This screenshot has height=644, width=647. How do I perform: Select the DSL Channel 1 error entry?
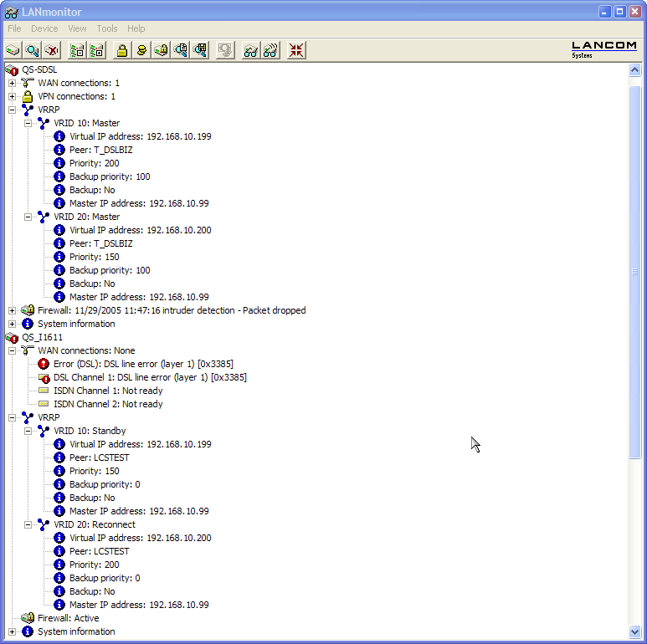coord(143,377)
